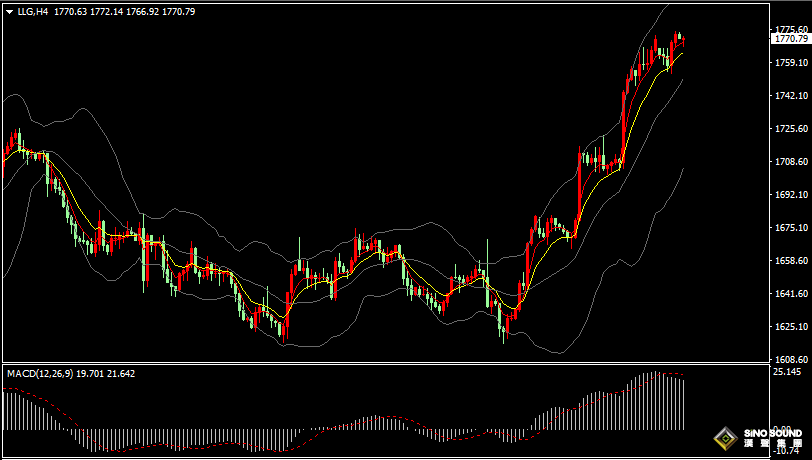Click the Sino Sound diamond logo icon
This screenshot has width=812, height=460.
726,437
